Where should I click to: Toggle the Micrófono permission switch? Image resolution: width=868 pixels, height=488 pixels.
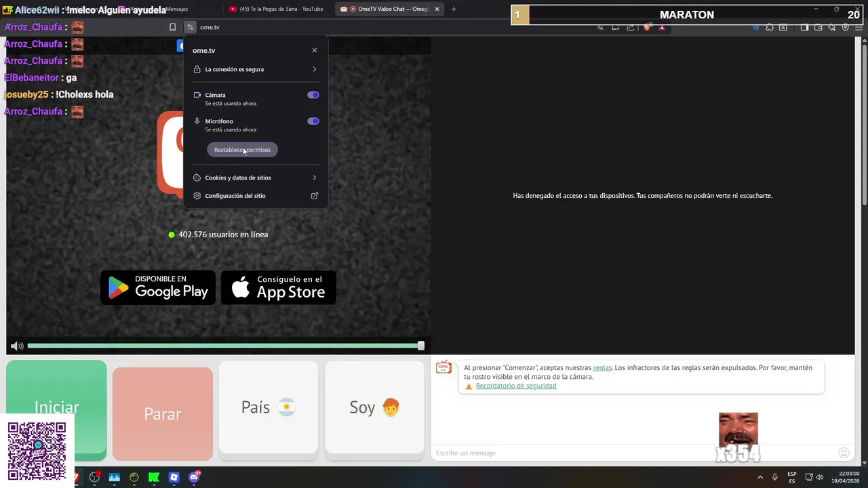(313, 121)
